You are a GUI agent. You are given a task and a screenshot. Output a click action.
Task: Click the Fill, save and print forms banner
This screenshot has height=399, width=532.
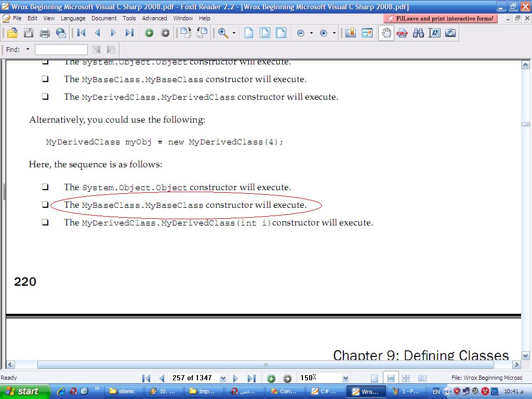(x=441, y=19)
